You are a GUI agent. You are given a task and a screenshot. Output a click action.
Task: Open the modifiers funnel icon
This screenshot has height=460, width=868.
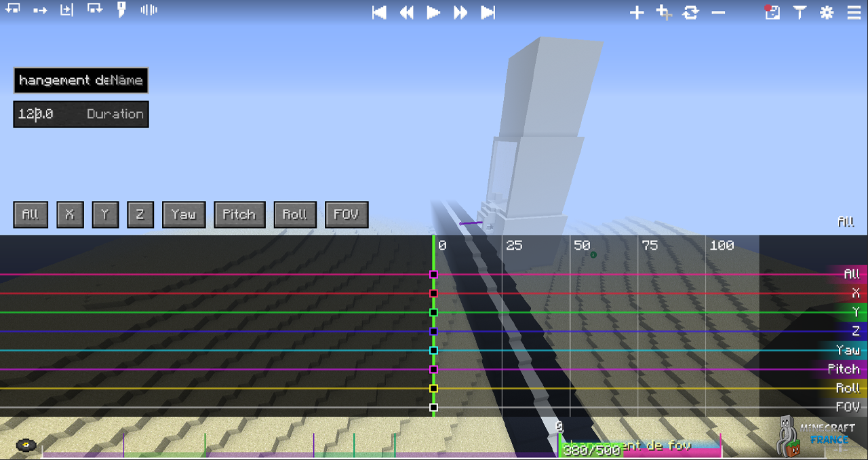[800, 12]
